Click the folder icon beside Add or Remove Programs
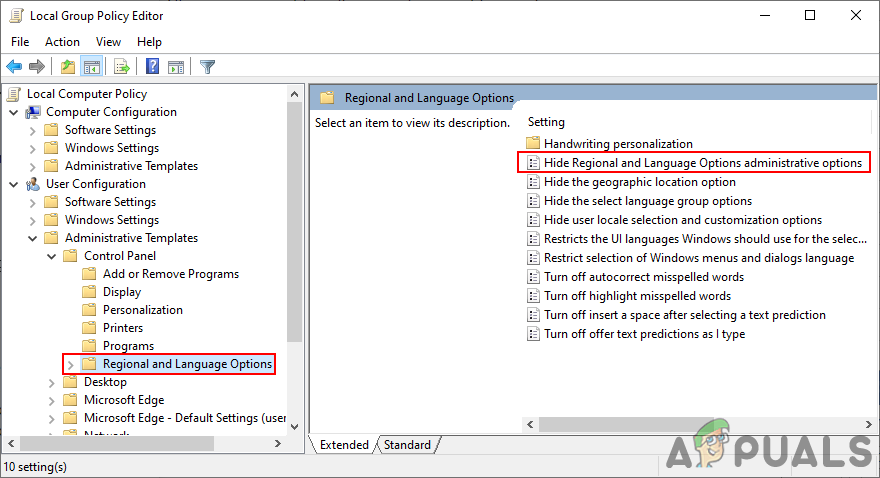Screen dimensions: 880x478 [x=89, y=274]
